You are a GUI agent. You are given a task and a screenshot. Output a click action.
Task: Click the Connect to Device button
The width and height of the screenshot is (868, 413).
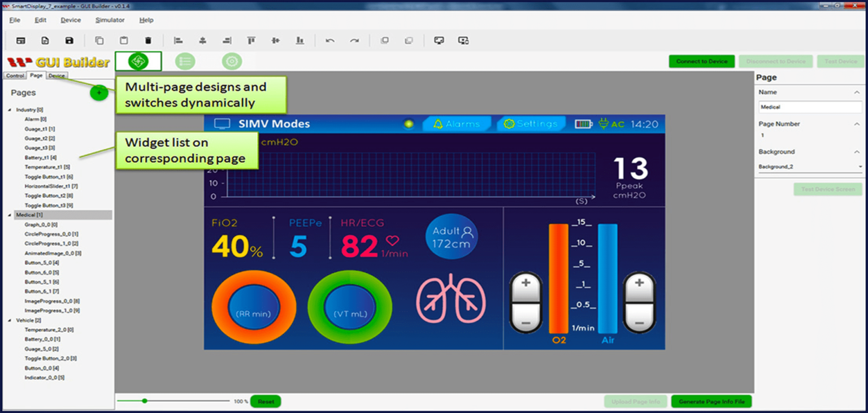[x=701, y=61]
